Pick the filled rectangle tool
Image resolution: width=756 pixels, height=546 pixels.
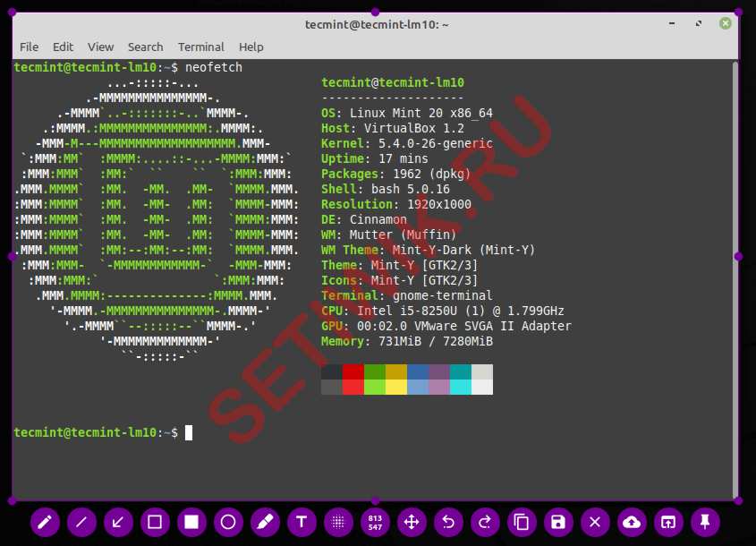click(191, 522)
